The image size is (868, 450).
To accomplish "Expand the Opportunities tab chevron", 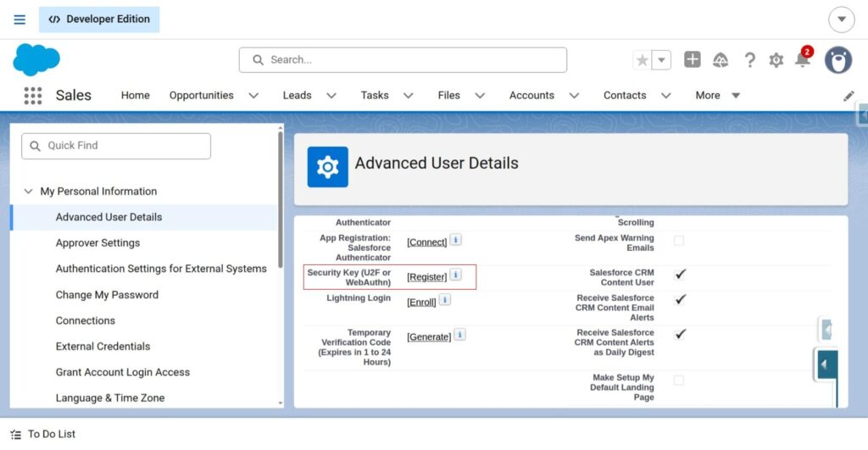I will [253, 95].
